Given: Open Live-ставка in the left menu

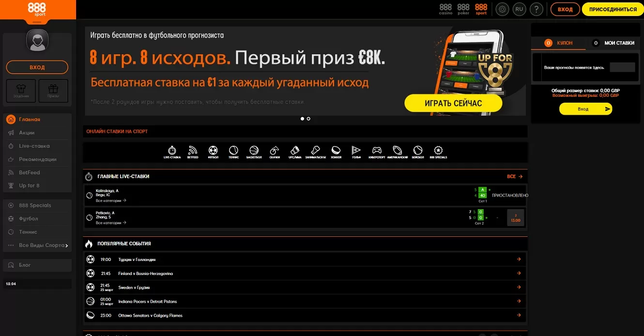Looking at the screenshot, I should [x=34, y=146].
